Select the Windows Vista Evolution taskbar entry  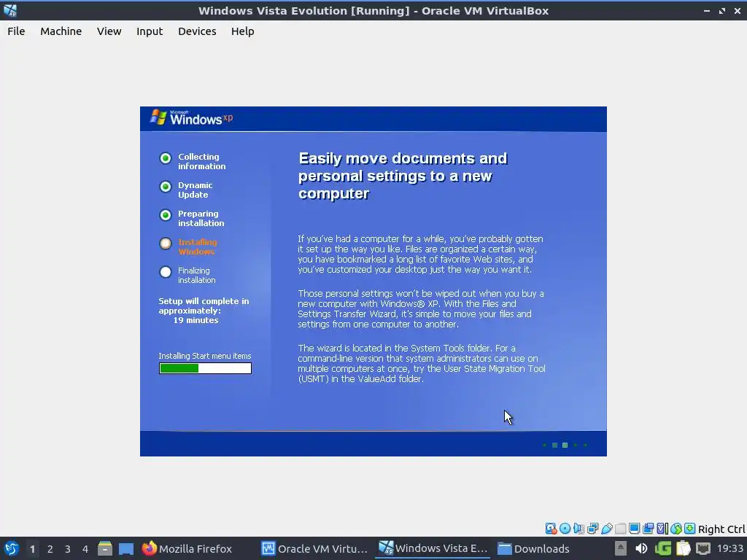pos(433,548)
